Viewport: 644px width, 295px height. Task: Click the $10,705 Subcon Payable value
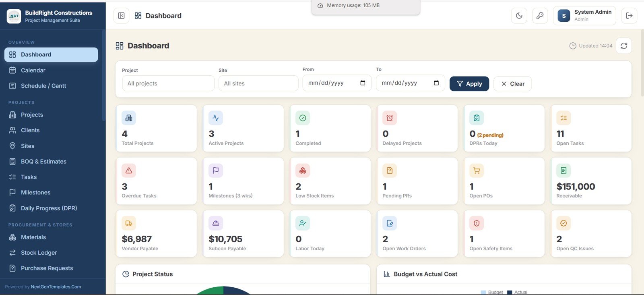coord(225,239)
